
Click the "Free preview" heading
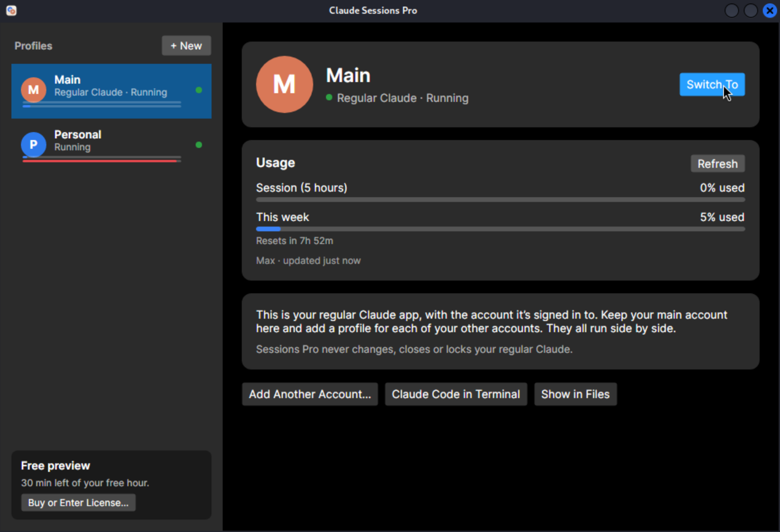tap(56, 466)
